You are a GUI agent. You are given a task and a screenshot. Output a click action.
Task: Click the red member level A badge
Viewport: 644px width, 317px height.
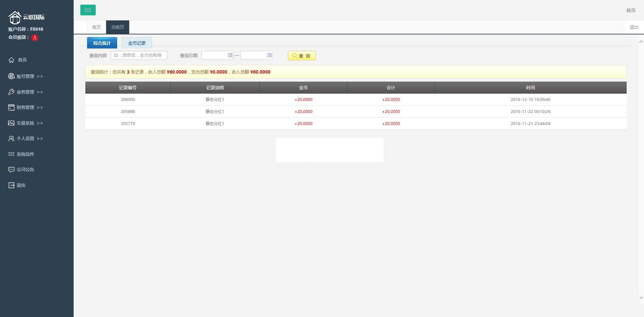point(35,38)
